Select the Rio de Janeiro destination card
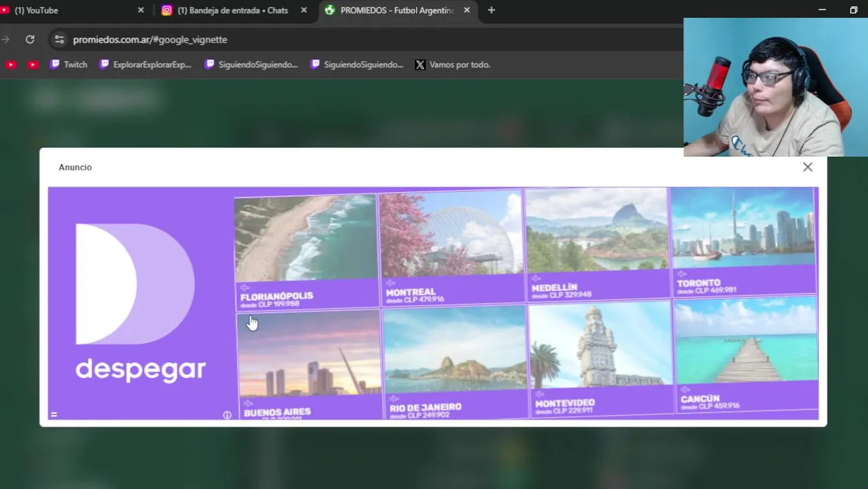Image resolution: width=868 pixels, height=489 pixels. pyautogui.click(x=455, y=362)
